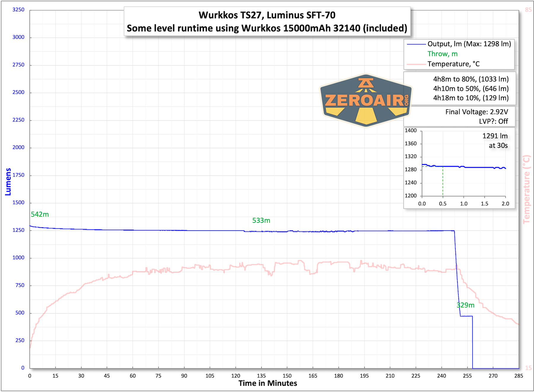Select the 'Throw, m' legend entry

tap(442, 54)
